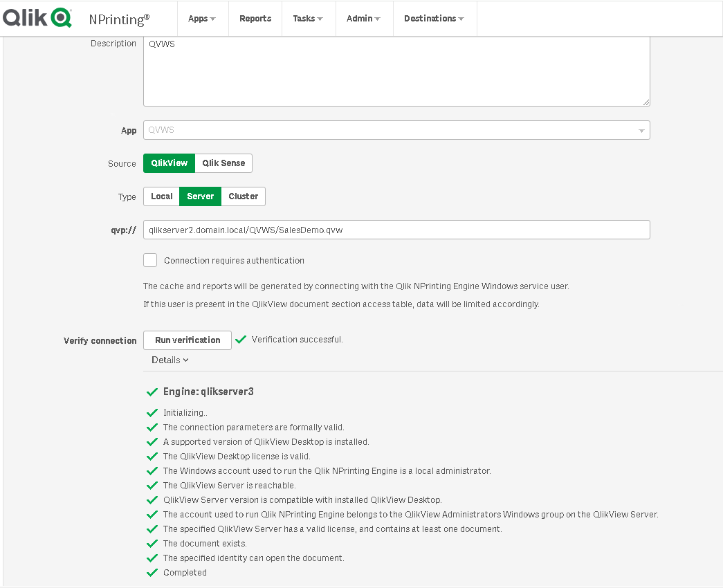Click the checkmark beside QlikView Server is reachable
Image resolution: width=723 pixels, height=588 pixels.
pos(152,486)
